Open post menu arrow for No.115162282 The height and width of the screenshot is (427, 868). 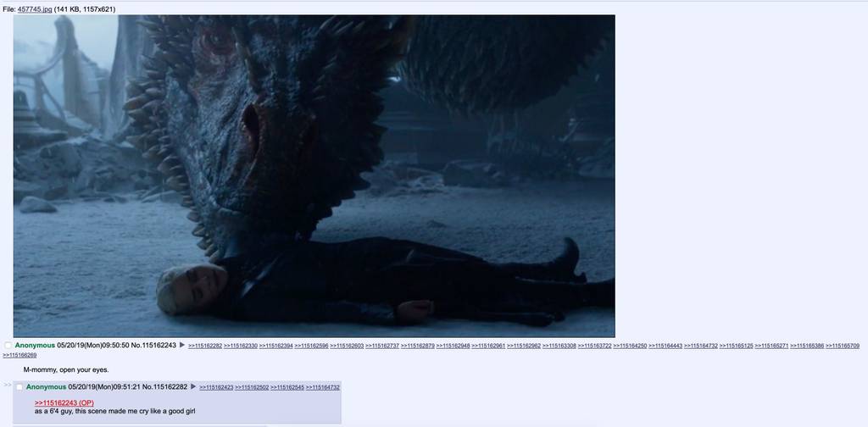click(193, 386)
